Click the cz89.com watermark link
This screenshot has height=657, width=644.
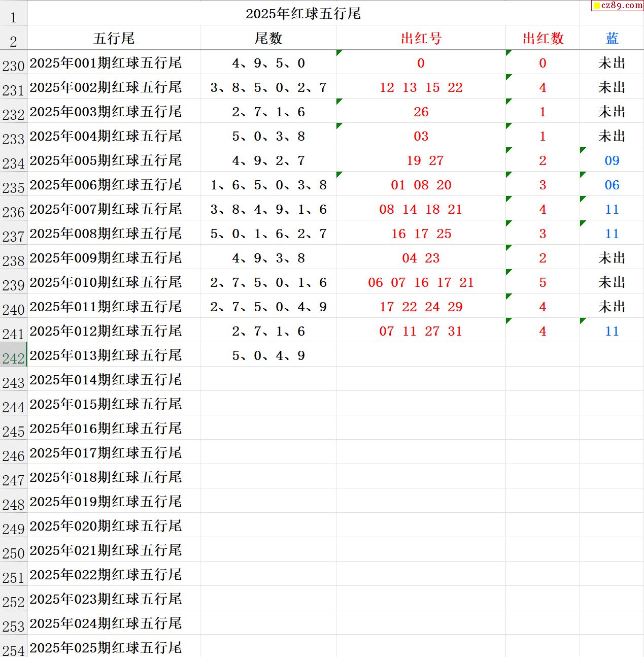pyautogui.click(x=621, y=6)
